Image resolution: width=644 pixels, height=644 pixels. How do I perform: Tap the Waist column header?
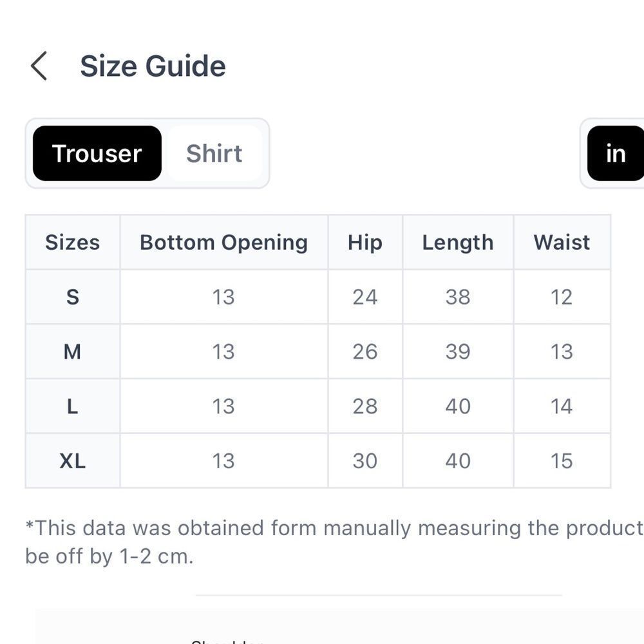coord(562,242)
